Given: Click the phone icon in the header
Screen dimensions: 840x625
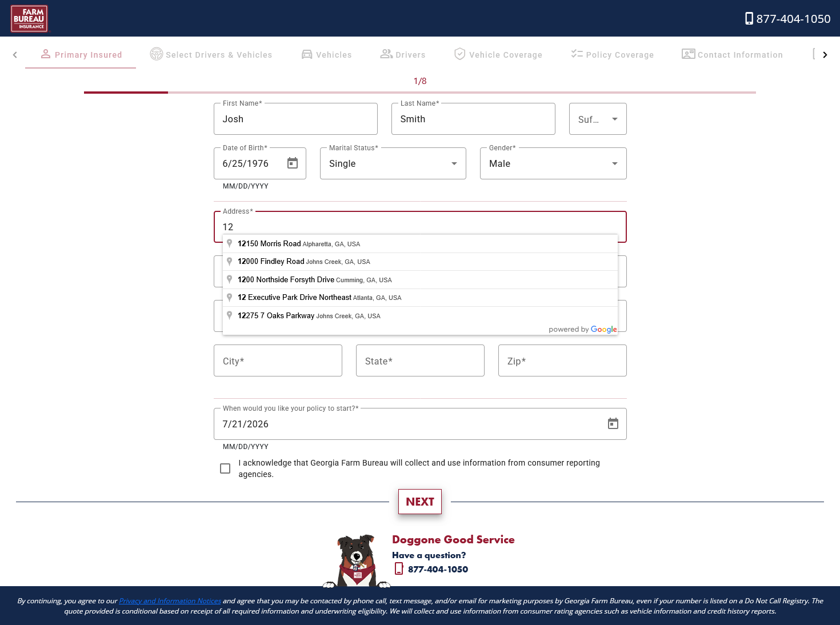Looking at the screenshot, I should [x=749, y=19].
